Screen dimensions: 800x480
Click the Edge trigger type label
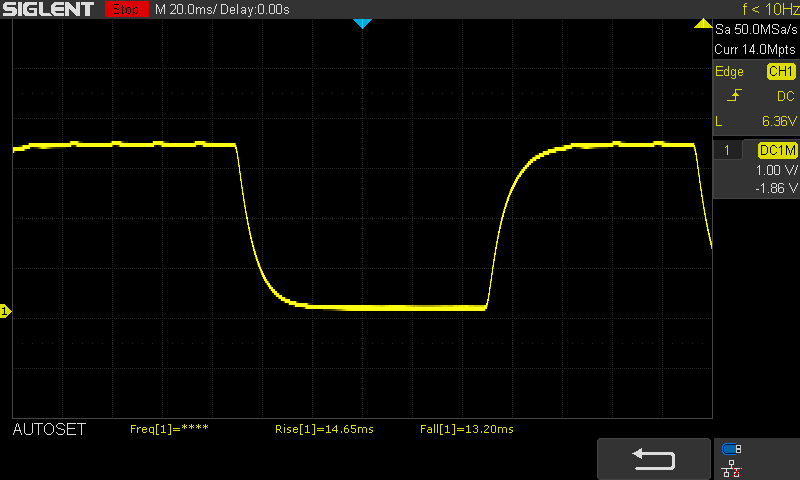click(729, 72)
